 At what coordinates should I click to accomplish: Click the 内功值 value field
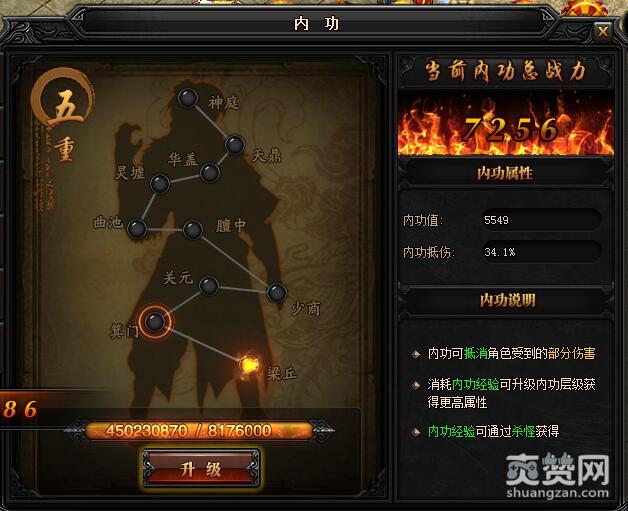coord(541,220)
